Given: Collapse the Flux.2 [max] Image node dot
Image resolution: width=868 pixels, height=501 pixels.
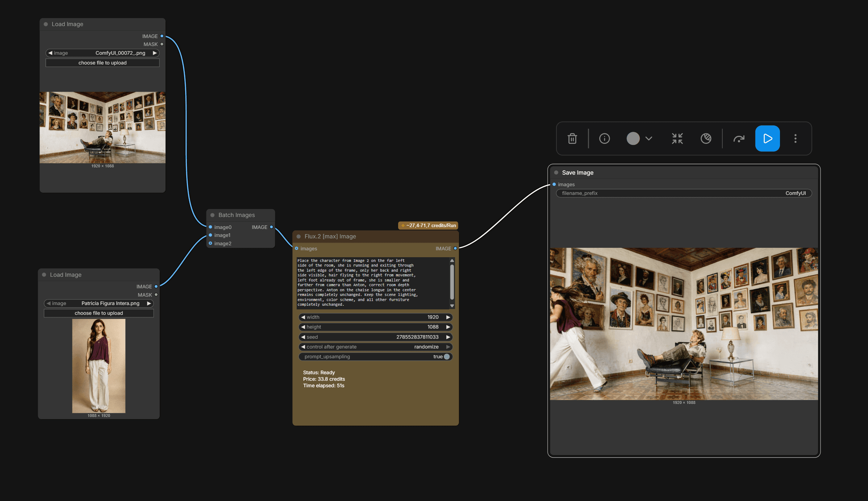Looking at the screenshot, I should 299,237.
